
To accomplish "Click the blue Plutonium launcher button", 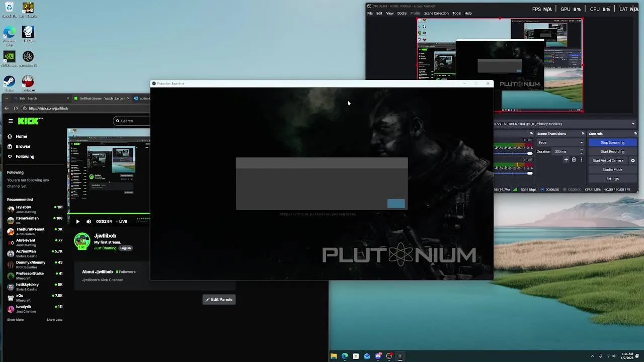I will [x=396, y=203].
